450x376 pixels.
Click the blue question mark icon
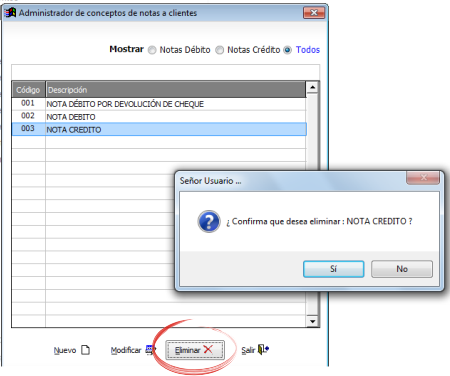209,221
